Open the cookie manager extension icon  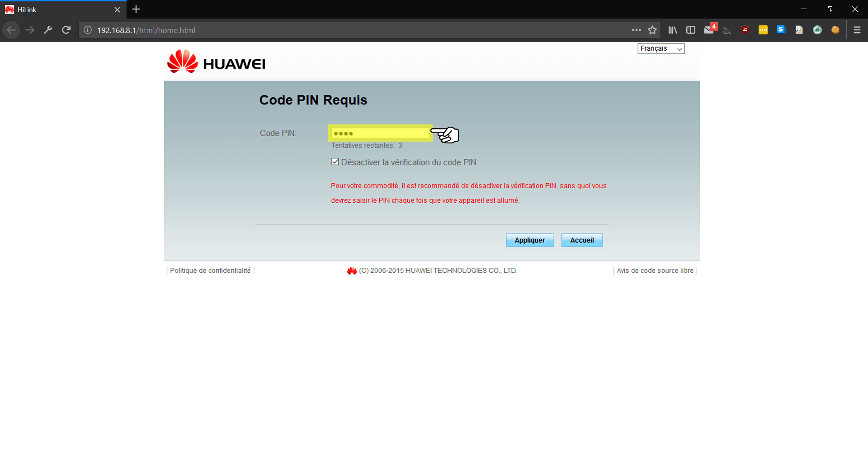835,30
